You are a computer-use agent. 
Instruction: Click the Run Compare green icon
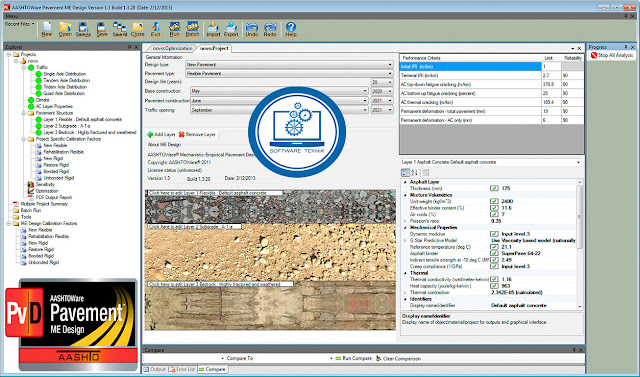click(x=338, y=358)
